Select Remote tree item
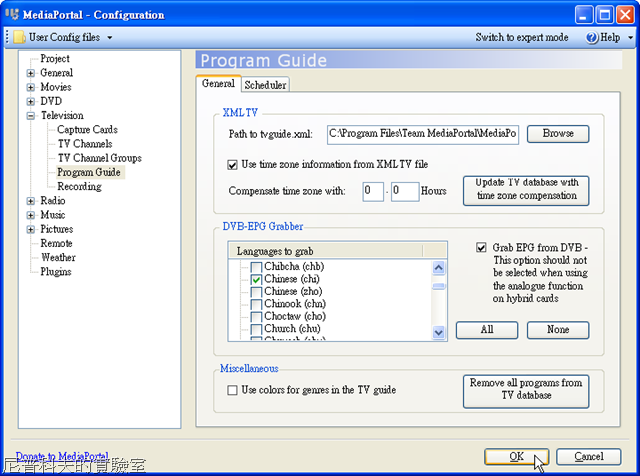The width and height of the screenshot is (640, 476). coord(56,243)
